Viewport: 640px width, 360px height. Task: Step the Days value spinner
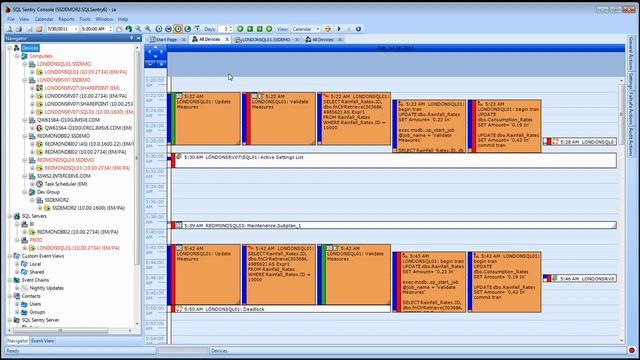231,29
